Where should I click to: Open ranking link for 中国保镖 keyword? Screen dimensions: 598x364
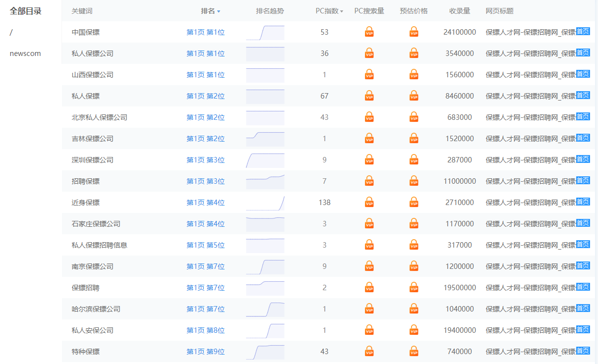click(205, 32)
